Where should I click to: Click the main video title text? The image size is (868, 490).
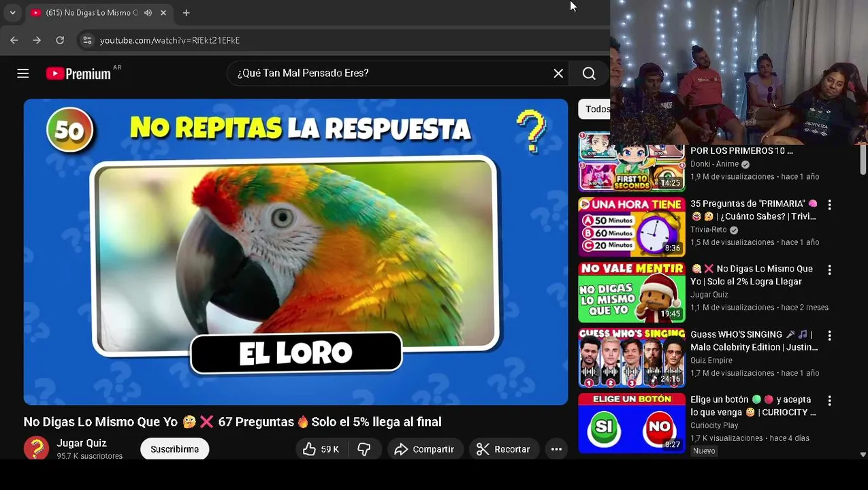[x=232, y=422]
